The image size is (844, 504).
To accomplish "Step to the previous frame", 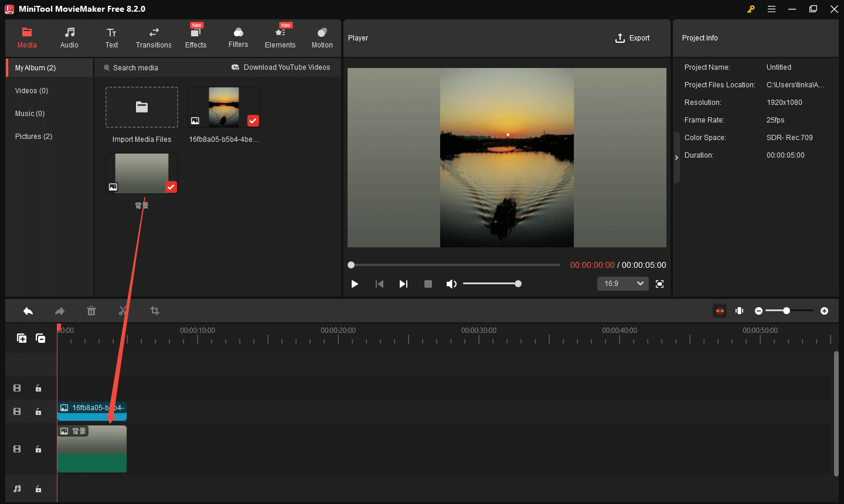I will click(x=379, y=284).
